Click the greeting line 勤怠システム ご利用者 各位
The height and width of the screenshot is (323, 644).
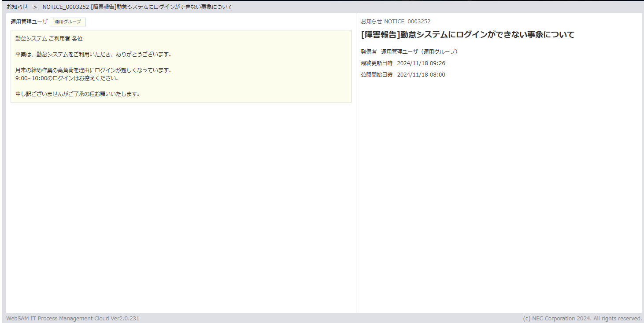pos(49,39)
